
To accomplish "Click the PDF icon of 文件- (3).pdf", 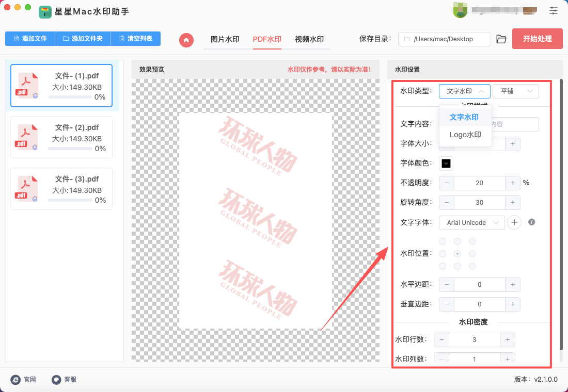I will [27, 189].
